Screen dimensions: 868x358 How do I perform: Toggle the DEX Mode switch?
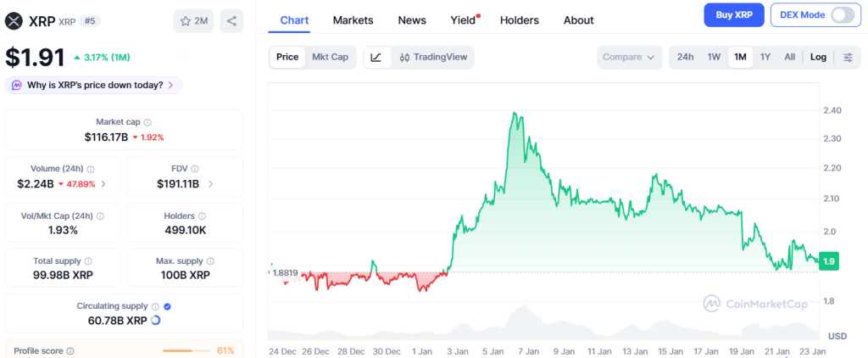click(843, 14)
